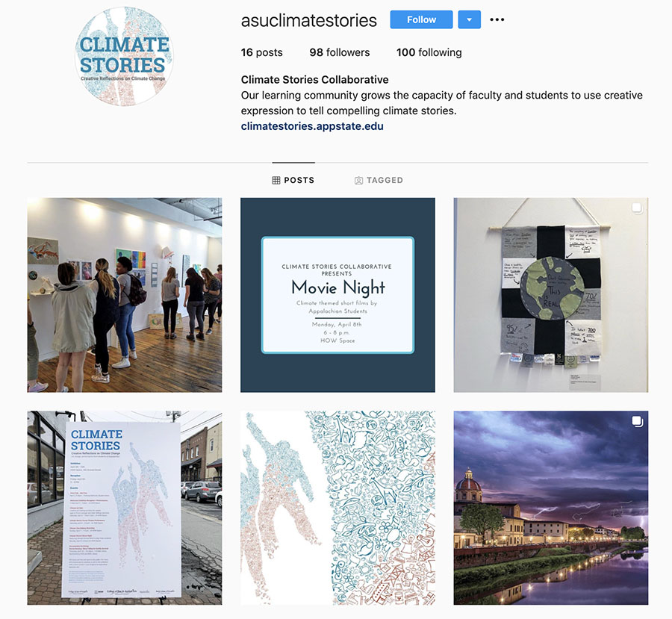Viewport: 672px width, 619px height.
Task: Open the Climate Stories poster photo post
Action: (x=125, y=508)
